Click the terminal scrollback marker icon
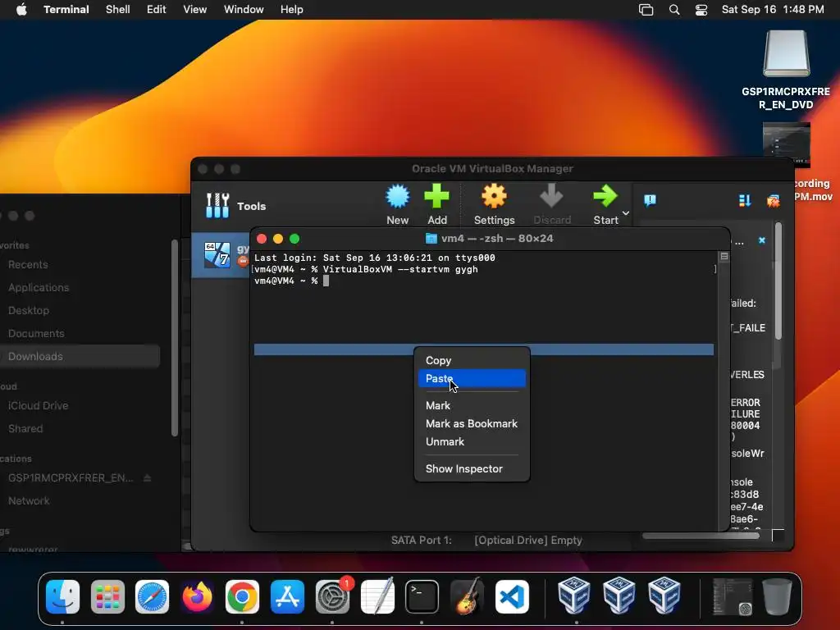Viewport: 840px width, 630px height. pyautogui.click(x=724, y=257)
